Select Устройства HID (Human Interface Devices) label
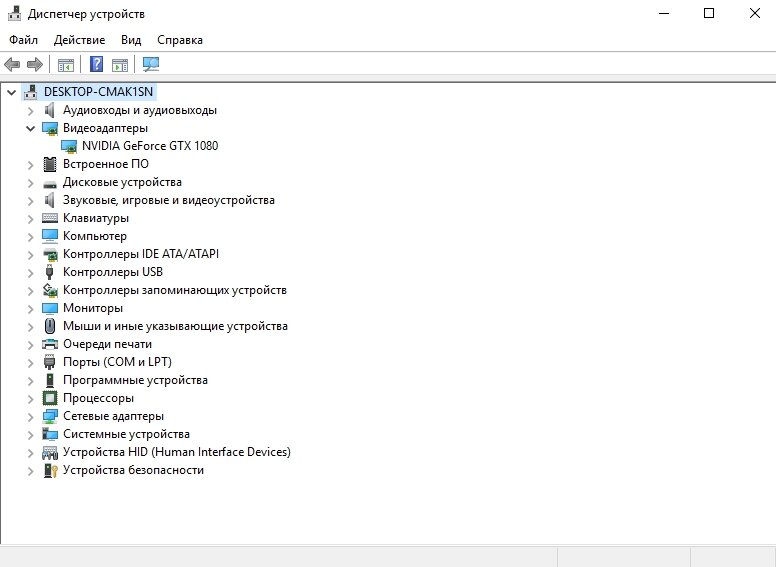776x567 pixels. coord(177,452)
